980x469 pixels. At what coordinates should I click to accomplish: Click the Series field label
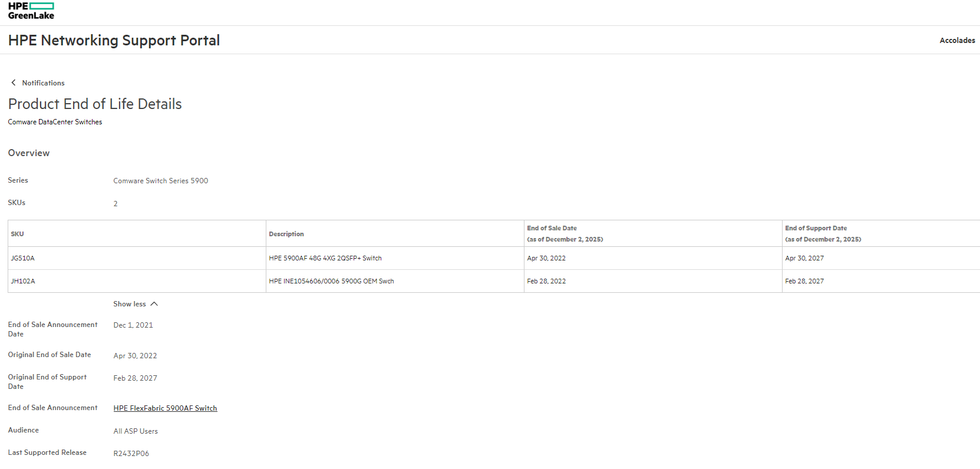[18, 180]
